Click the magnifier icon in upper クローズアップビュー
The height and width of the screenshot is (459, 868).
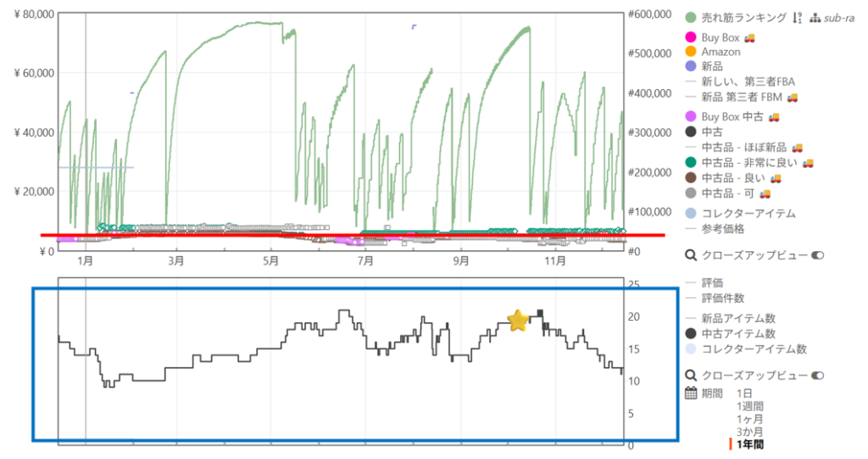(x=691, y=255)
